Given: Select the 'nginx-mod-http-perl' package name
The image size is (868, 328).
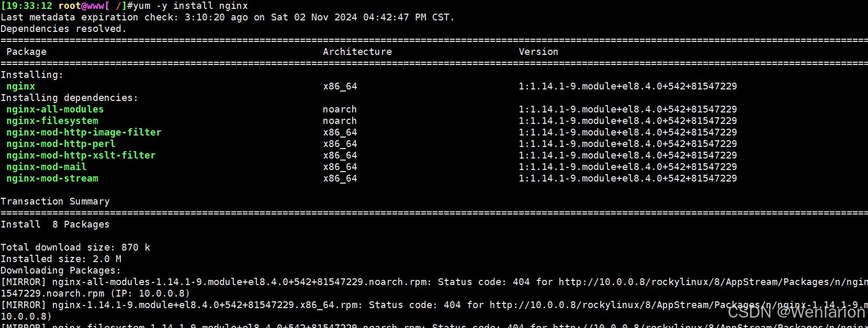Looking at the screenshot, I should point(61,144).
